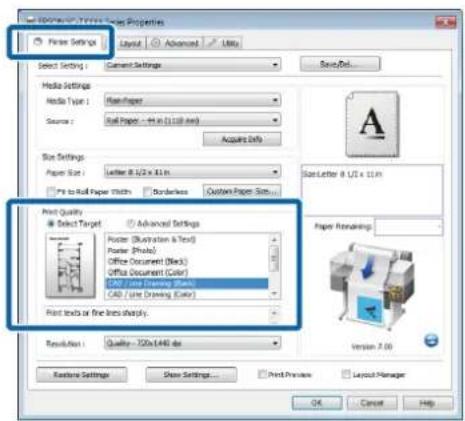
Task: Click the target list scroll down arrow
Action: pyautogui.click(x=274, y=294)
